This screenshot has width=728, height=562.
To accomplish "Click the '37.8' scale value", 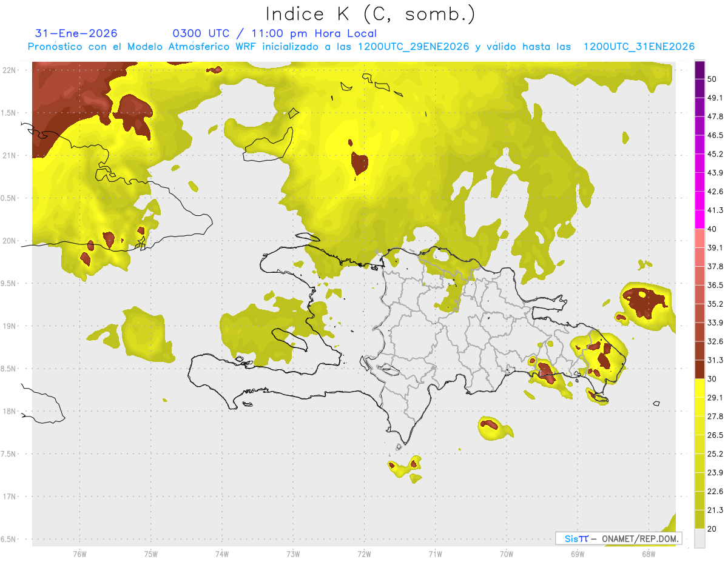I will (x=715, y=266).
